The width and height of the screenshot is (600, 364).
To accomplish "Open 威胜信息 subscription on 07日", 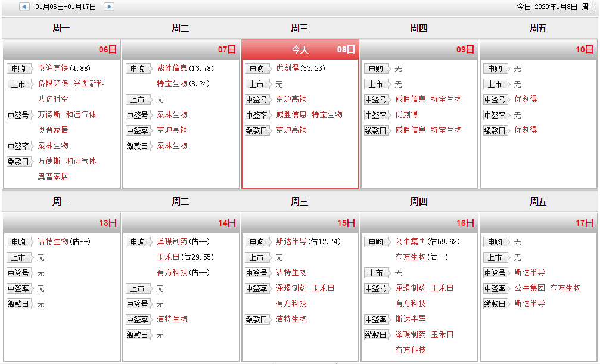I will point(172,68).
